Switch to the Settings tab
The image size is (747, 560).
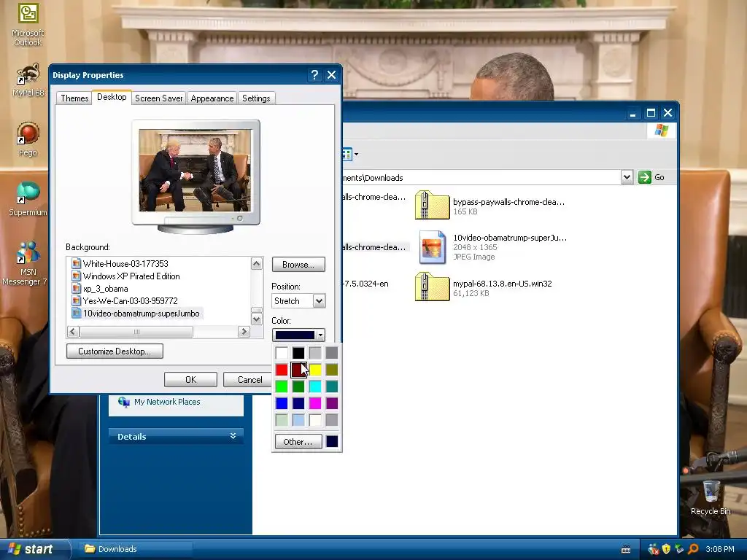[256, 98]
